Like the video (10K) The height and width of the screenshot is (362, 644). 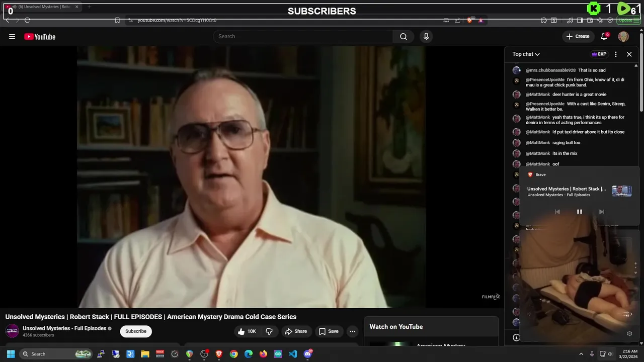[247, 331]
